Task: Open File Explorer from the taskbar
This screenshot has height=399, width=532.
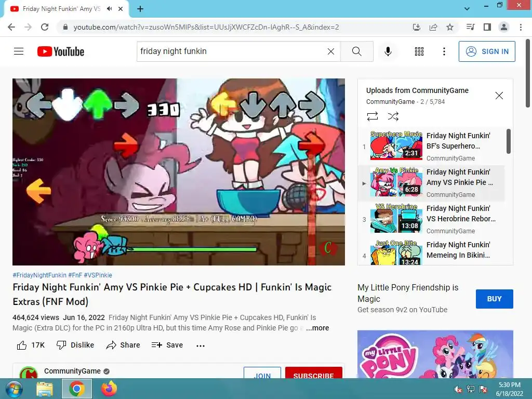Action: (x=45, y=389)
